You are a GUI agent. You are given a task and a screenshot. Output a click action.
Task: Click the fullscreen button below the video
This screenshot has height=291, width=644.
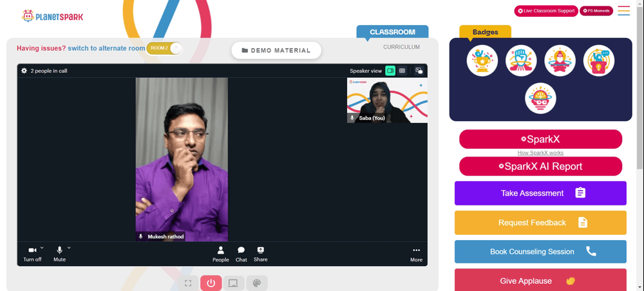pyautogui.click(x=188, y=283)
